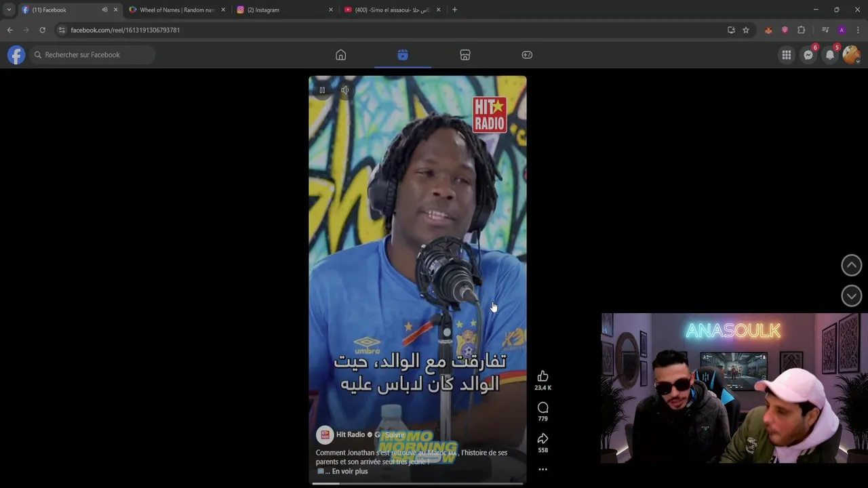
Task: Open the account profile picture menu
Action: point(852,55)
